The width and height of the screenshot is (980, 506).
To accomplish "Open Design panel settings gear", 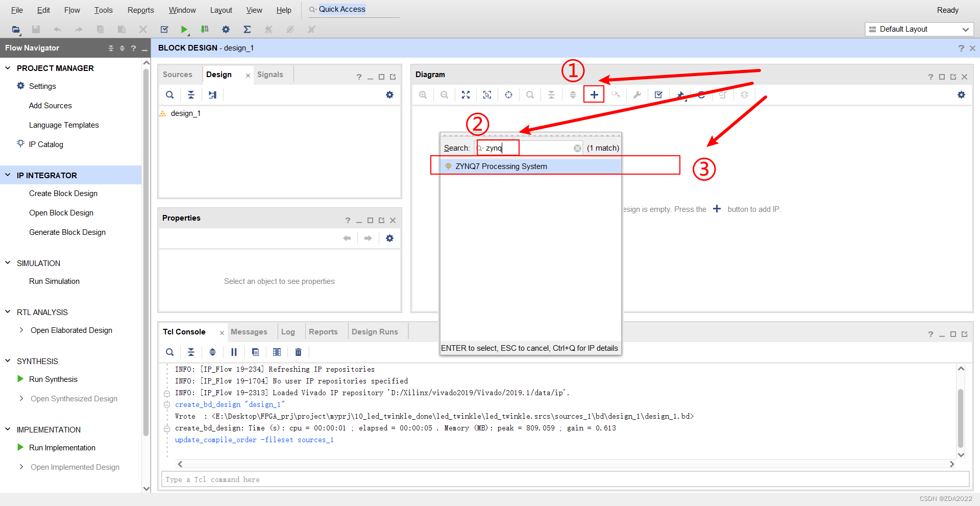I will click(389, 95).
